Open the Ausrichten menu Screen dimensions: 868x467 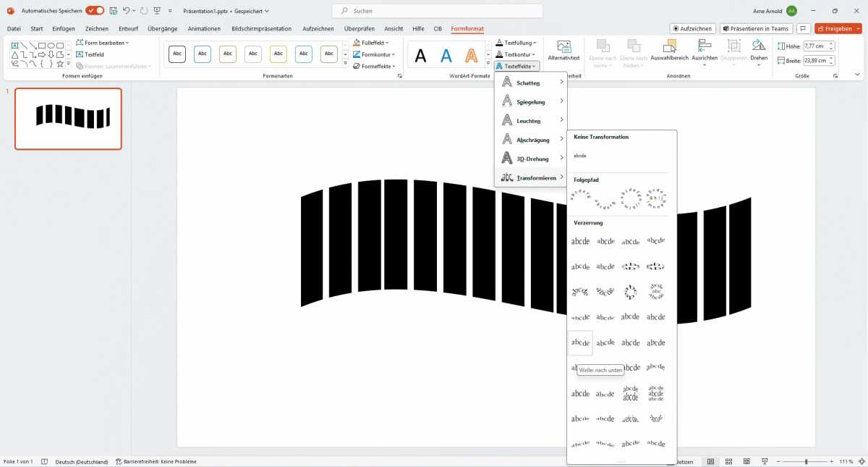tap(704, 51)
